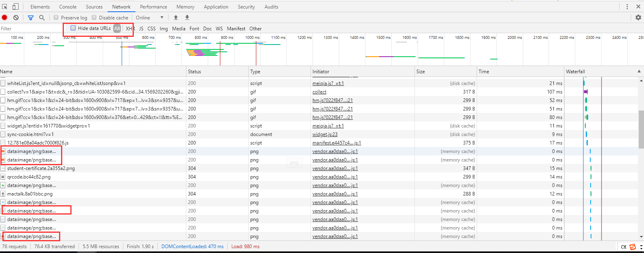Image resolution: width=644 pixels, height=253 pixels.
Task: Open meiqia.js initiator of whiteList.js row
Action: click(328, 83)
